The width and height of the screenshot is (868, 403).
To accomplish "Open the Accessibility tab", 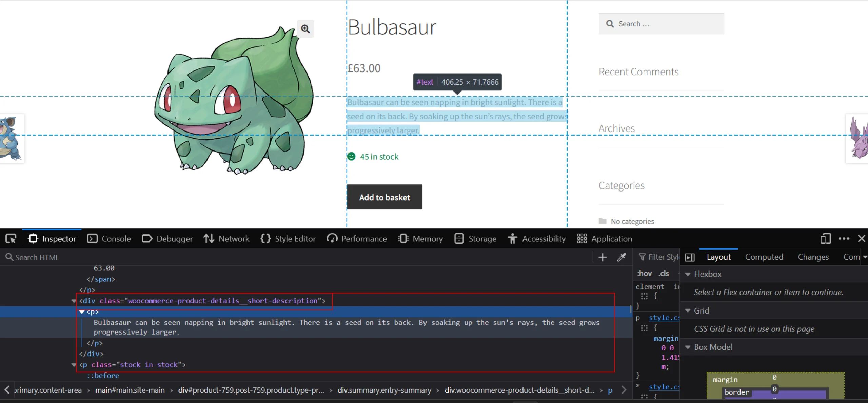I will point(537,239).
